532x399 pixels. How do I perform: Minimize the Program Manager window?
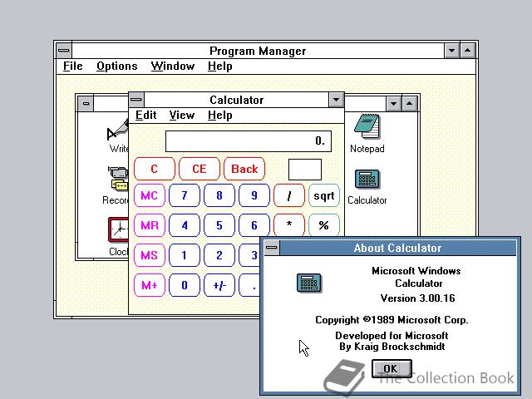click(x=452, y=51)
